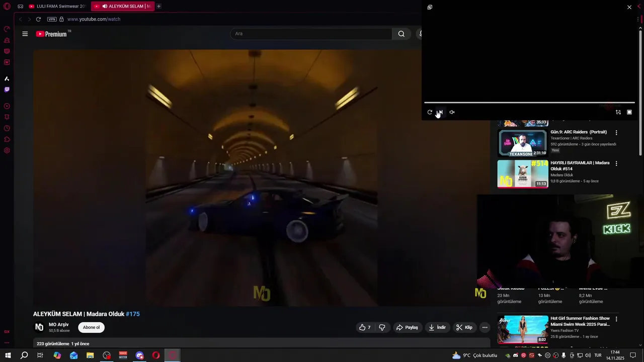Image resolution: width=644 pixels, height=362 pixels.
Task: Open options menu for ARC Raiders video
Action: 616,133
